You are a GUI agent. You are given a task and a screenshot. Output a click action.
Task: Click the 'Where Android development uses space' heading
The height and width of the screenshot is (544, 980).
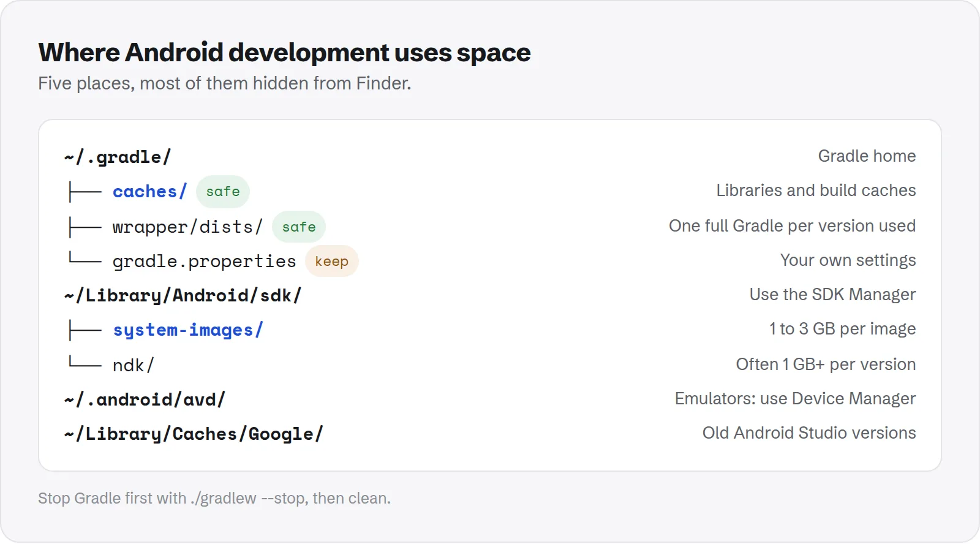[x=284, y=53]
